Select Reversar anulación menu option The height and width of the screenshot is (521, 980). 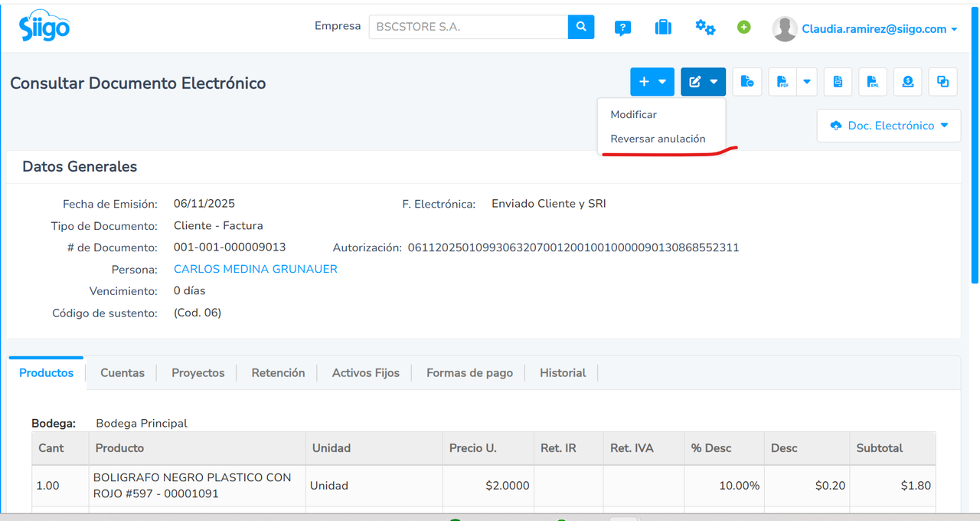point(658,139)
